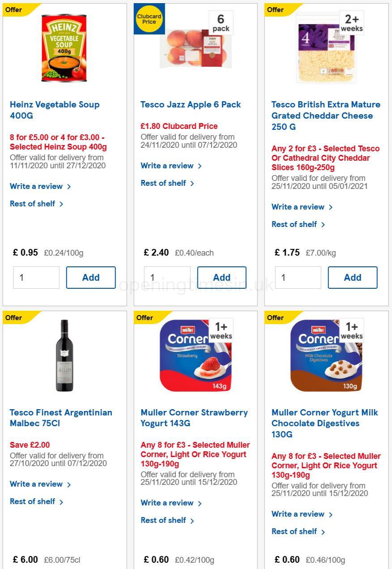Select the Tesco Finest Argentinian Malbec title
The height and width of the screenshot is (569, 392).
point(61,418)
